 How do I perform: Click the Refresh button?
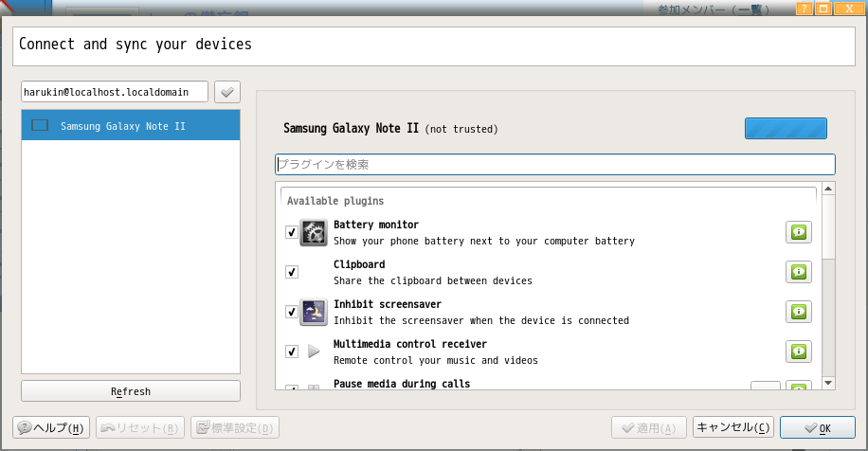point(131,391)
